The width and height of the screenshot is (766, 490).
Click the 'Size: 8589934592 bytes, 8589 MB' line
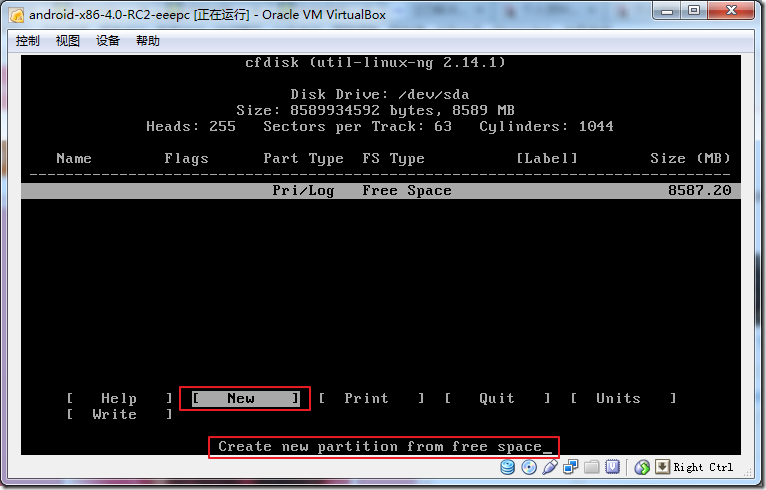375,110
